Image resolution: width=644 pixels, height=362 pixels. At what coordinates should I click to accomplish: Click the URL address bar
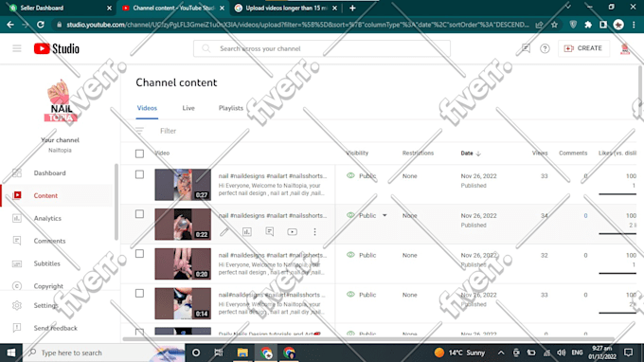click(x=297, y=25)
